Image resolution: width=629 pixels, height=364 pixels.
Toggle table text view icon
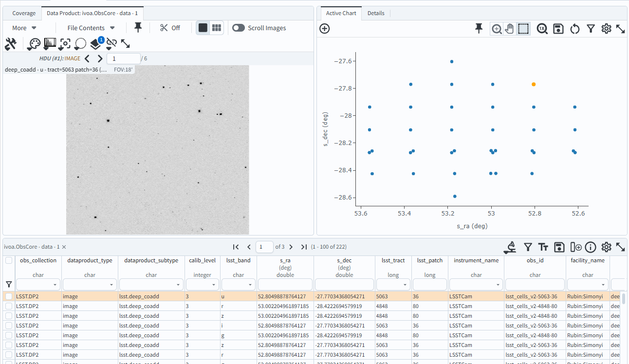(543, 247)
